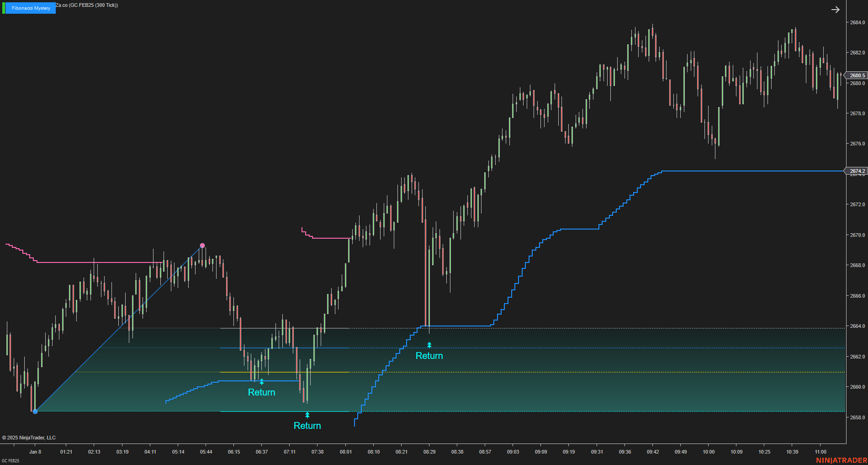Click the cyan Return arrow near 08:29
The image size is (868, 465).
429,344
